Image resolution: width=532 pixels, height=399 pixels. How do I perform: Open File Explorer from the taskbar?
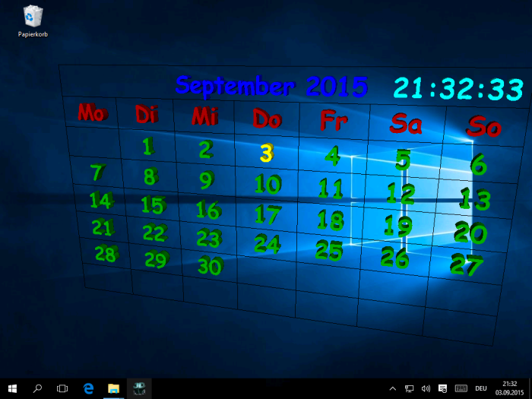tap(114, 388)
